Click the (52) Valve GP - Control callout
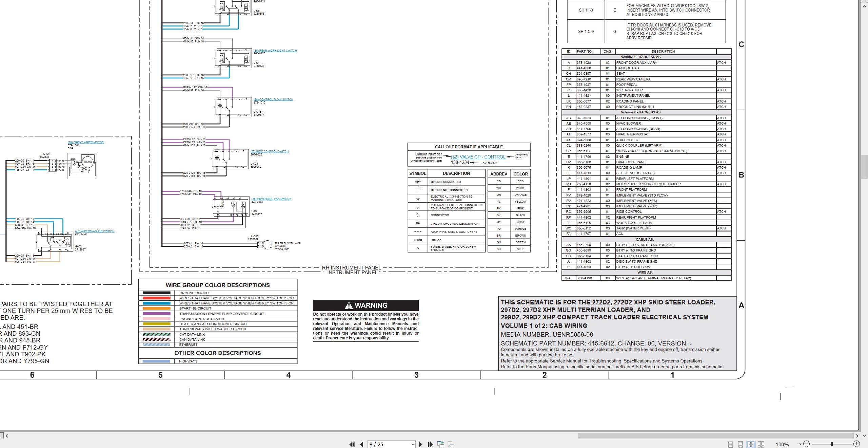The height and width of the screenshot is (448, 868). (478, 157)
